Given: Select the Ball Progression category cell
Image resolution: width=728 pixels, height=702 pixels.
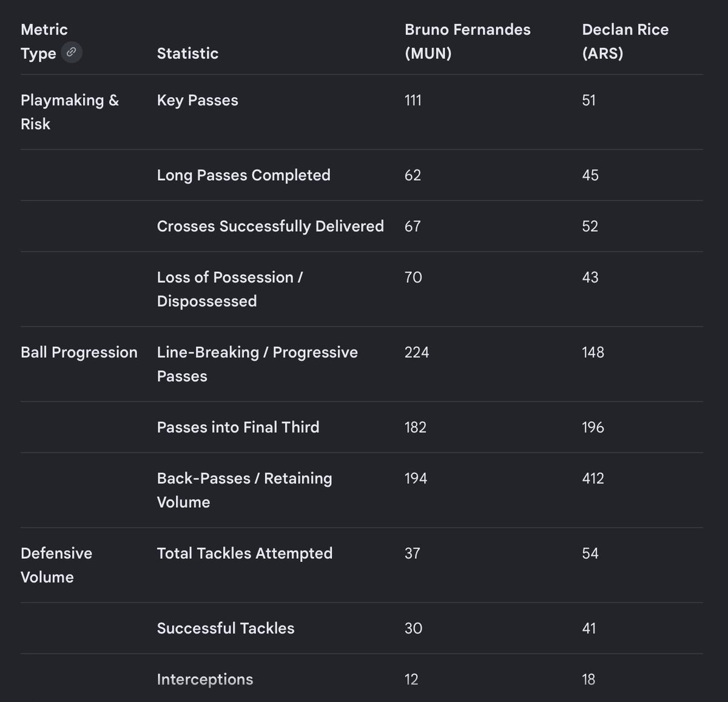Looking at the screenshot, I should point(79,353).
